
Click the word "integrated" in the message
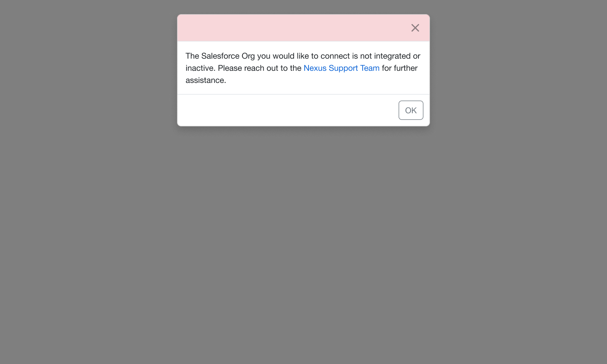392,56
